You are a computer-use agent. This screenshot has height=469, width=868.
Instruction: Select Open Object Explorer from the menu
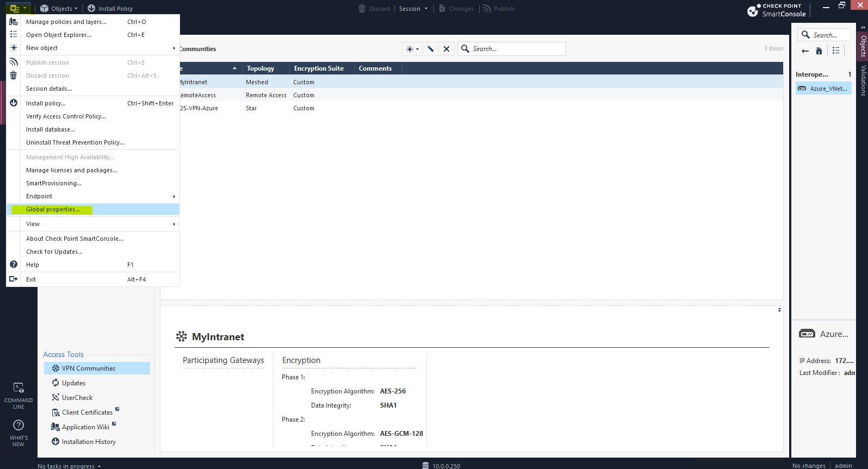pyautogui.click(x=93, y=35)
